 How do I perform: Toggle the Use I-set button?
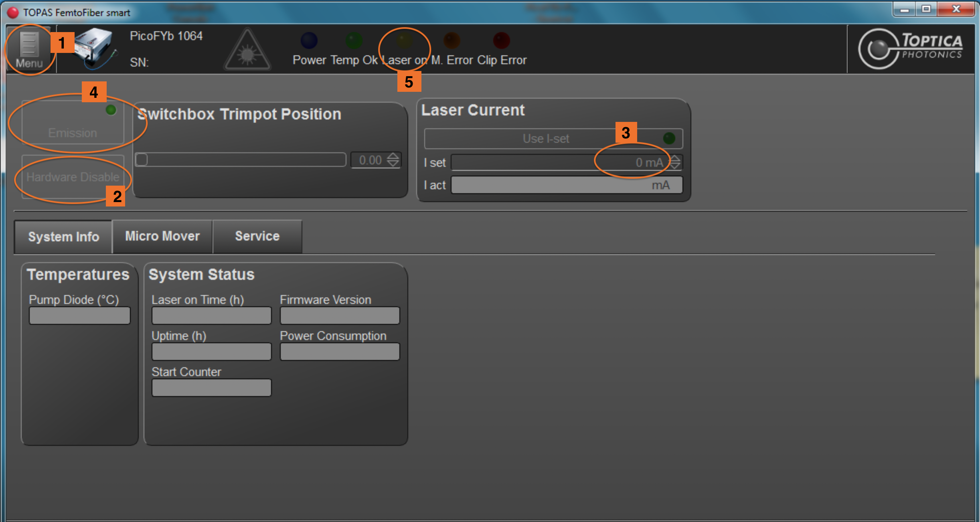click(x=553, y=139)
